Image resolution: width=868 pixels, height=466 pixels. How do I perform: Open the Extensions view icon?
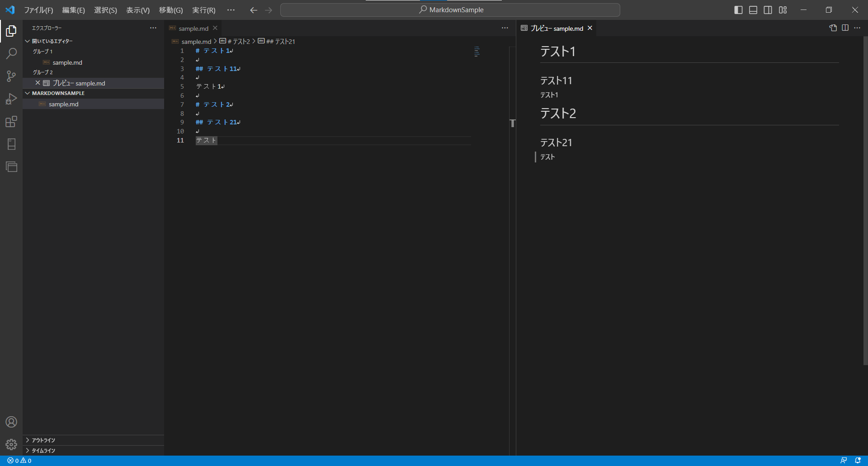pyautogui.click(x=11, y=121)
